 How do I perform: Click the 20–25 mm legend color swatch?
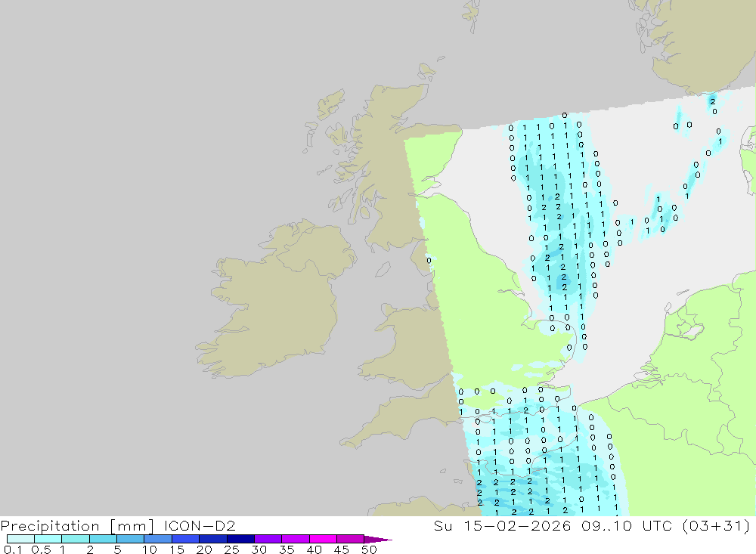[x=213, y=539]
